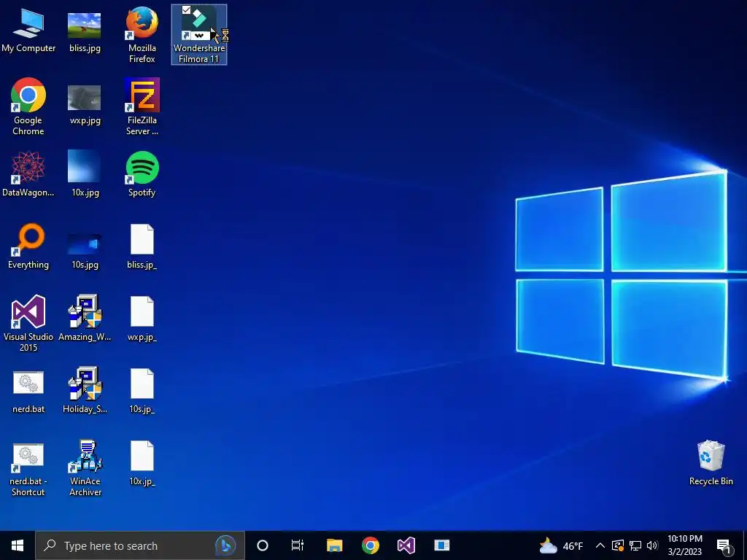Select the wxp.jpg image file
The height and width of the screenshot is (560, 747).
[85, 105]
